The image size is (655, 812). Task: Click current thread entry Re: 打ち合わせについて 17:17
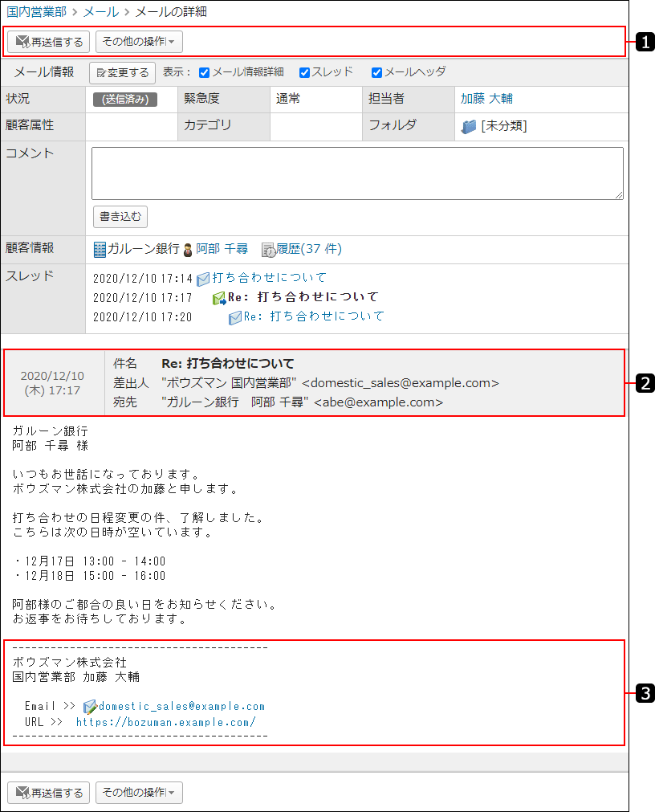tap(303, 297)
